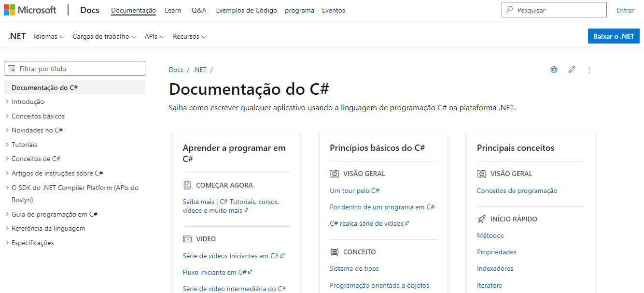644x293 pixels.
Task: Click the pencil edit-page icon
Action: pyautogui.click(x=572, y=70)
